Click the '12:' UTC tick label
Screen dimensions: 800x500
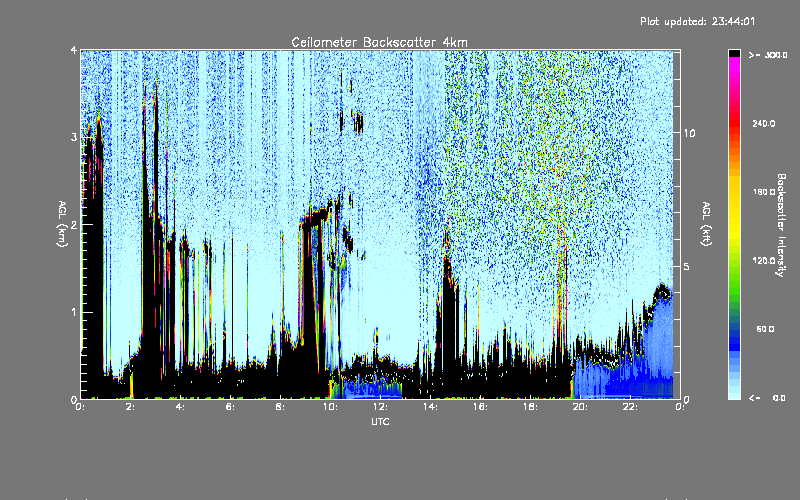(380, 407)
